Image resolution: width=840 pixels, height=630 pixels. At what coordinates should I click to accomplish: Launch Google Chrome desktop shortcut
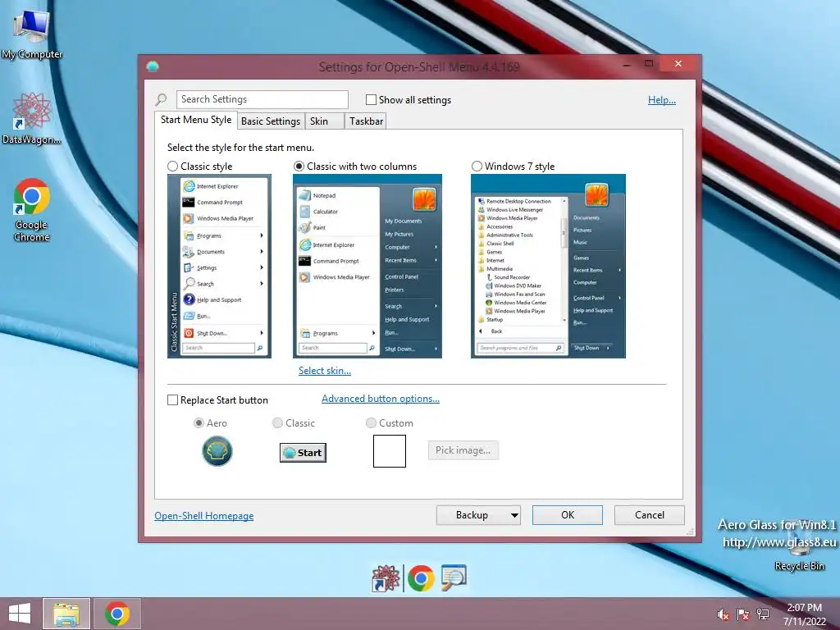[32, 210]
